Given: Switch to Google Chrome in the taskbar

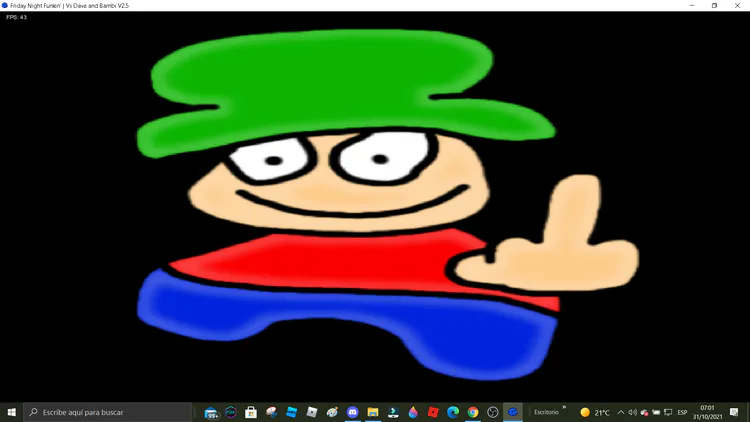Looking at the screenshot, I should (x=473, y=412).
